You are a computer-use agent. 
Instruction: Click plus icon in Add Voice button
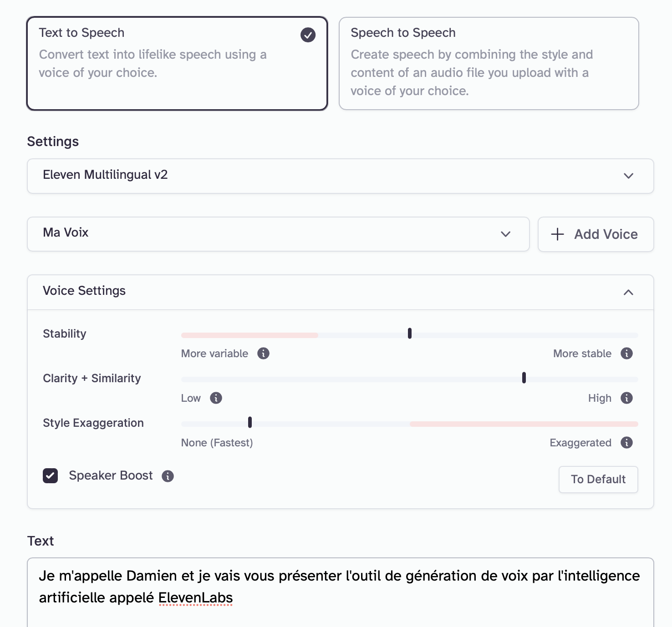click(x=557, y=234)
